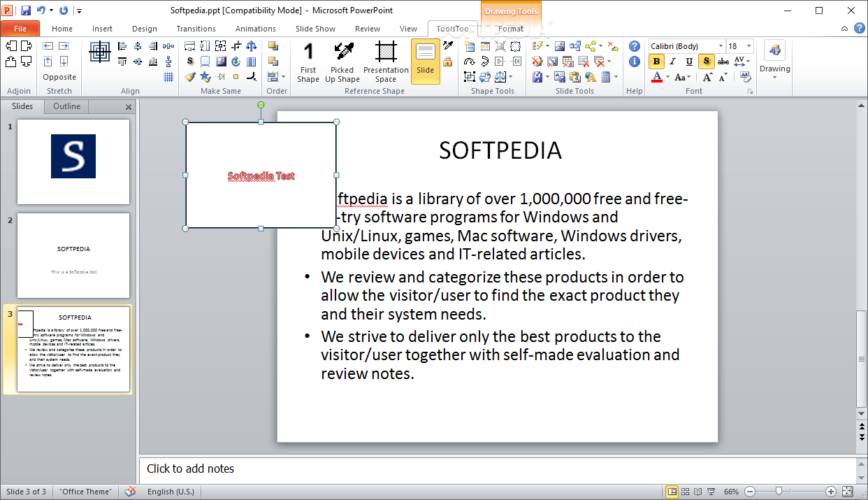Click the large center-on-slide Align icon
The height and width of the screenshot is (500, 868).
coord(101,52)
